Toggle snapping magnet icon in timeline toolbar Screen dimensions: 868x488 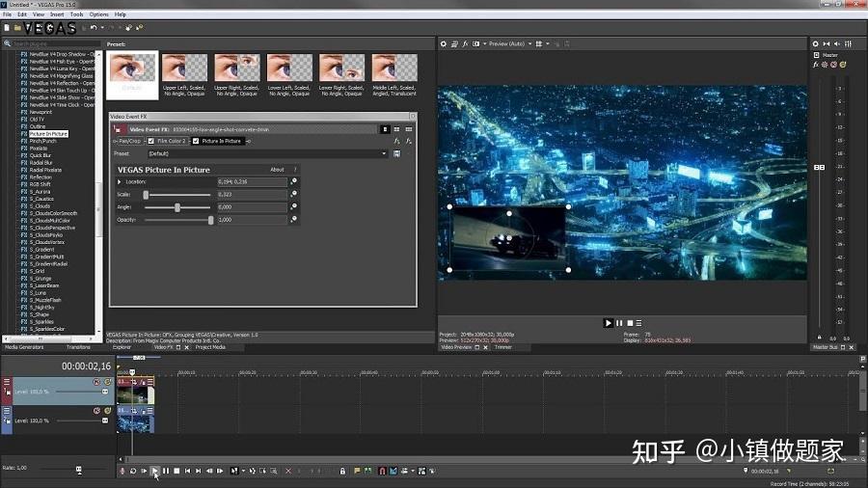[382, 471]
